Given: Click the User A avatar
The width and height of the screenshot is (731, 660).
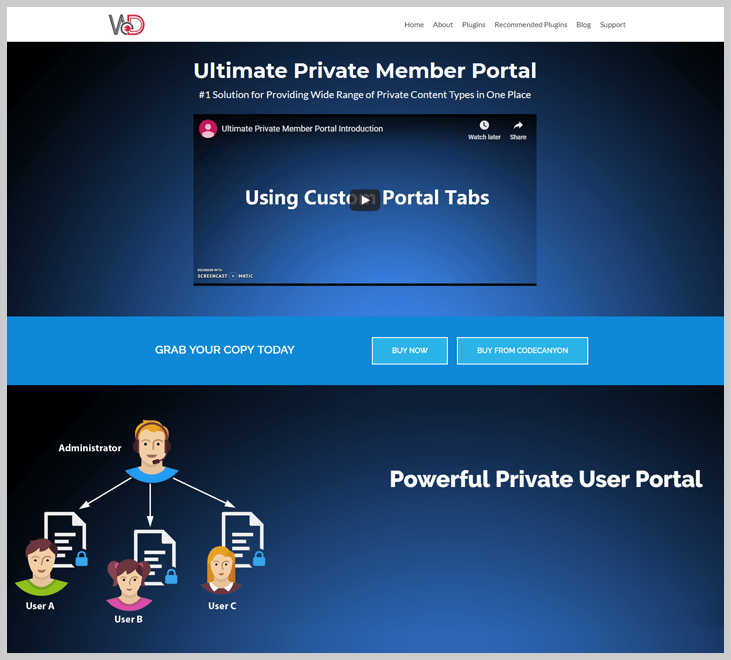Looking at the screenshot, I should [41, 567].
